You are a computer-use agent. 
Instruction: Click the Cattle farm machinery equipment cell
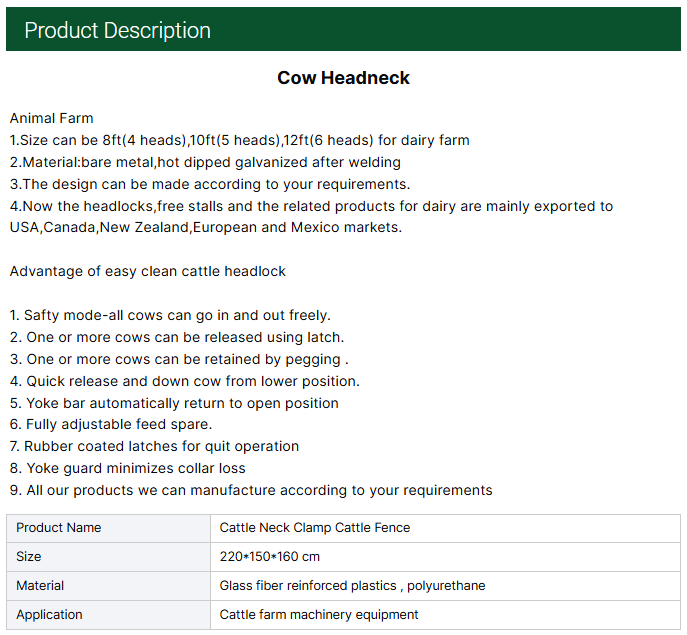point(319,614)
